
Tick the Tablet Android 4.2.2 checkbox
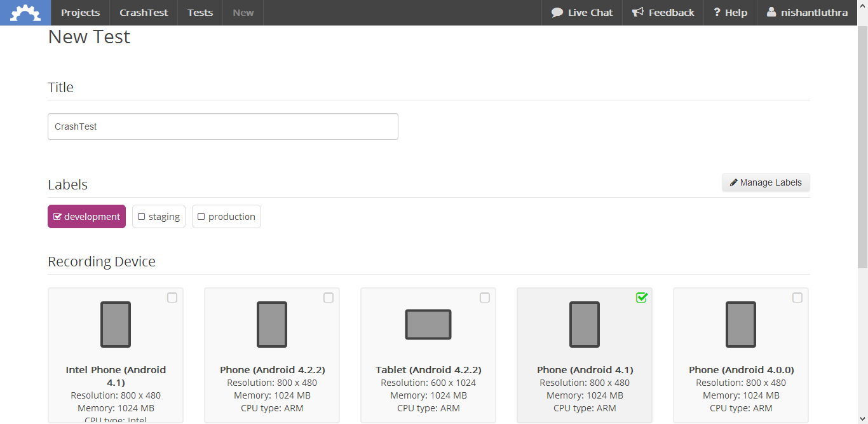(x=485, y=297)
